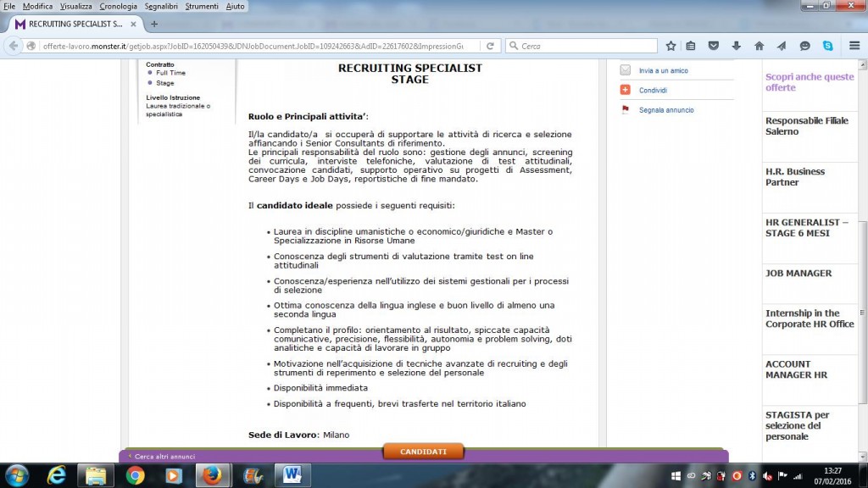Click the Segnala annuncio link
The width and height of the screenshot is (868, 488).
tap(666, 110)
